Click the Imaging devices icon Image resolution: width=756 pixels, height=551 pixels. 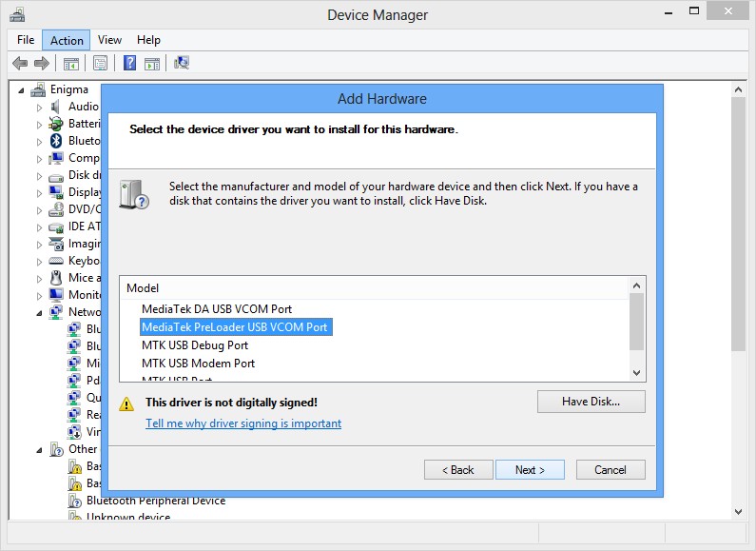[56, 244]
